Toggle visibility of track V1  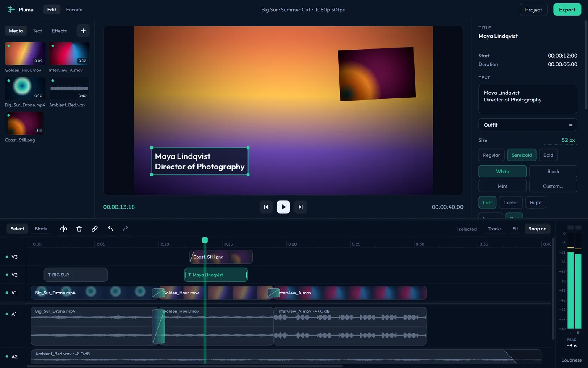7,293
